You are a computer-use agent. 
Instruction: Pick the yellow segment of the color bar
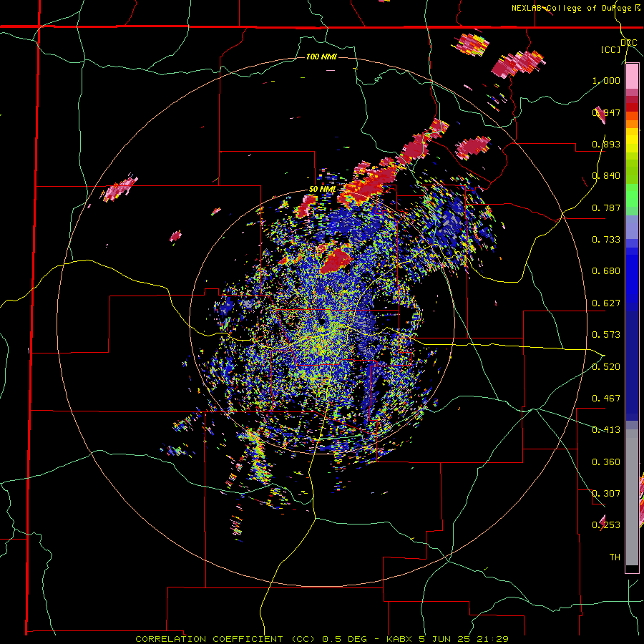[632, 140]
